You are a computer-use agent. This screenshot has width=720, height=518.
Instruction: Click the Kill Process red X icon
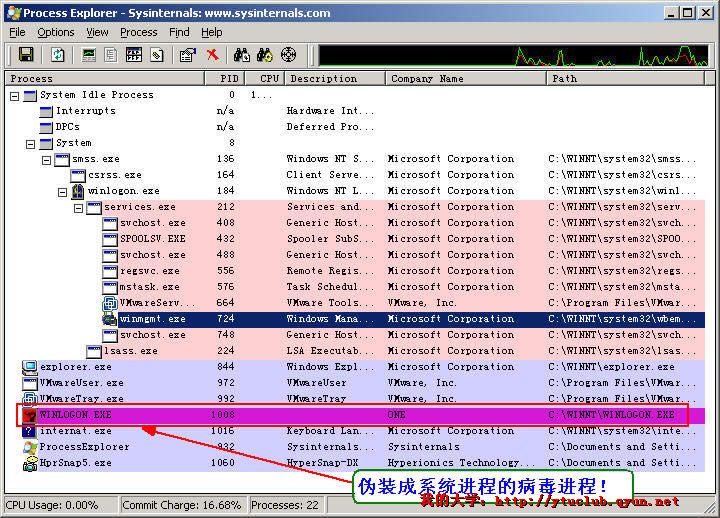pos(213,55)
